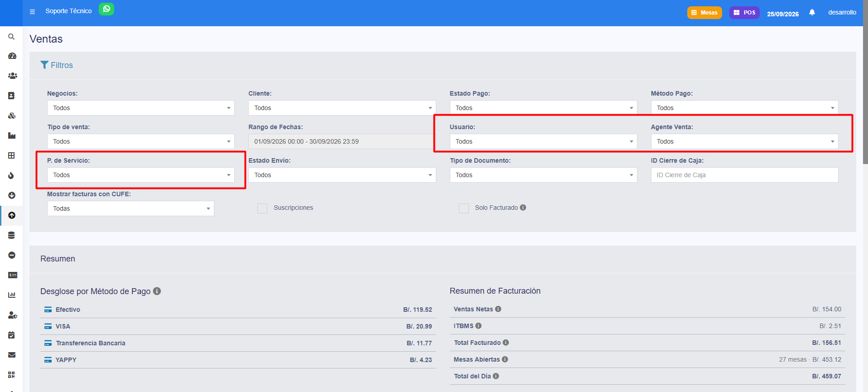Open the Cliente dropdown
The image size is (868, 392).
tap(342, 108)
